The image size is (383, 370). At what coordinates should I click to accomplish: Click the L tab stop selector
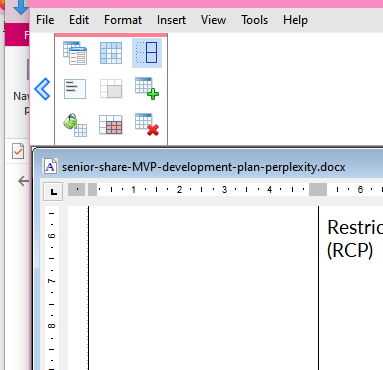[53, 191]
